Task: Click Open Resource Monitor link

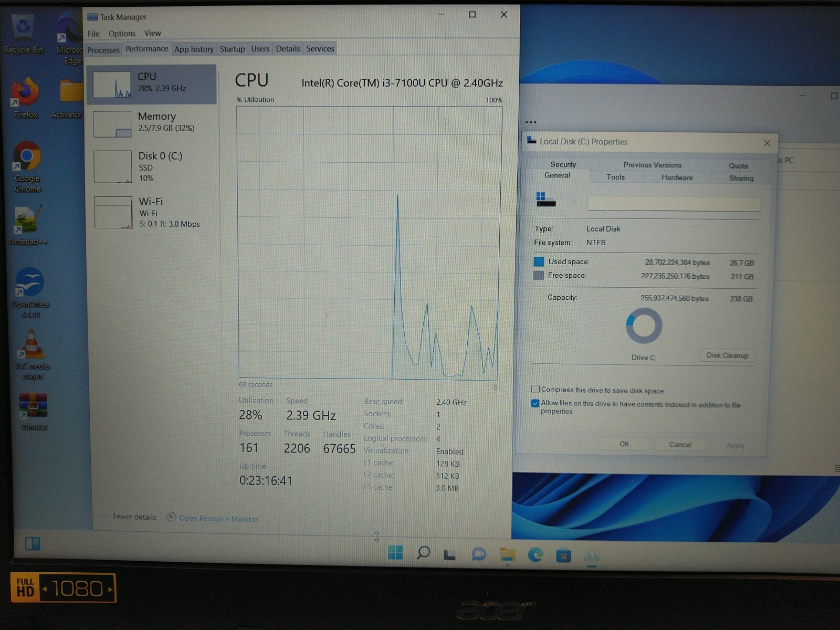Action: [218, 519]
